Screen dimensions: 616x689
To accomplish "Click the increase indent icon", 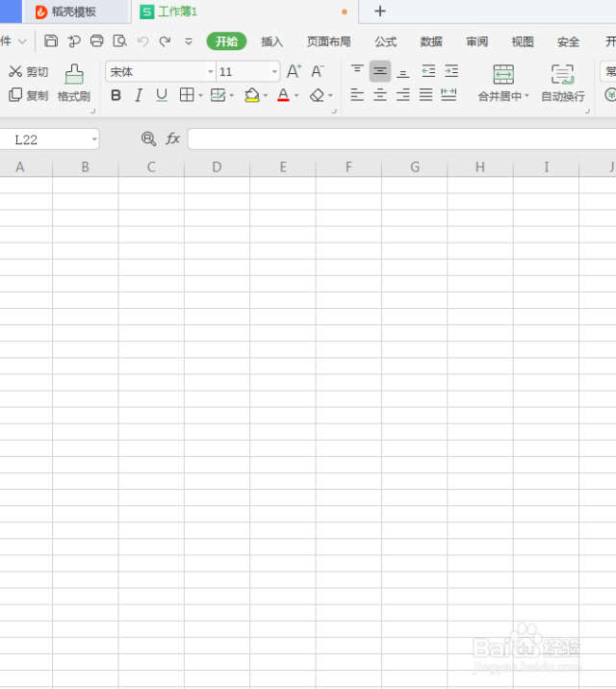I will [451, 71].
